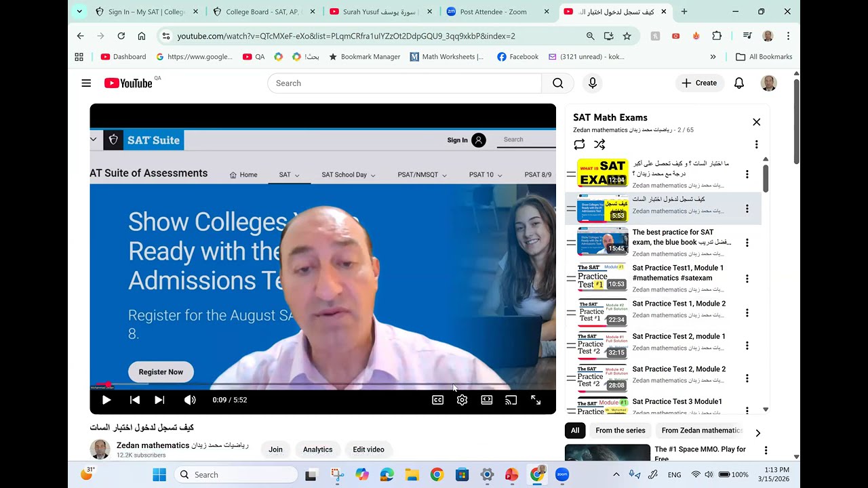Go back in browser history
Viewport: 868px width, 488px height.
pos(80,36)
